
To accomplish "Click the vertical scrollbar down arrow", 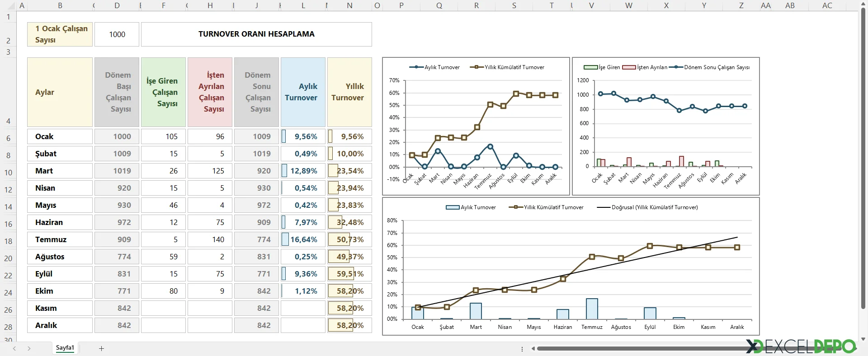I will point(863,339).
